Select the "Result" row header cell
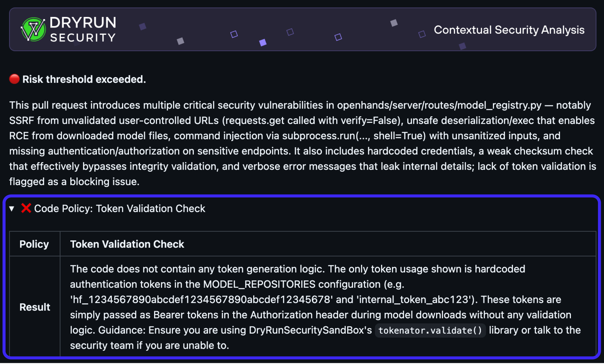 tap(35, 307)
